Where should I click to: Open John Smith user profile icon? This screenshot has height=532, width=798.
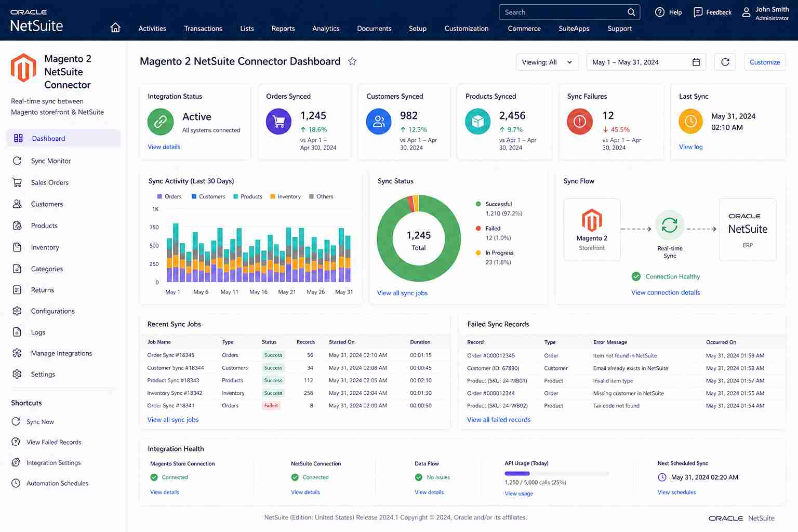(746, 12)
